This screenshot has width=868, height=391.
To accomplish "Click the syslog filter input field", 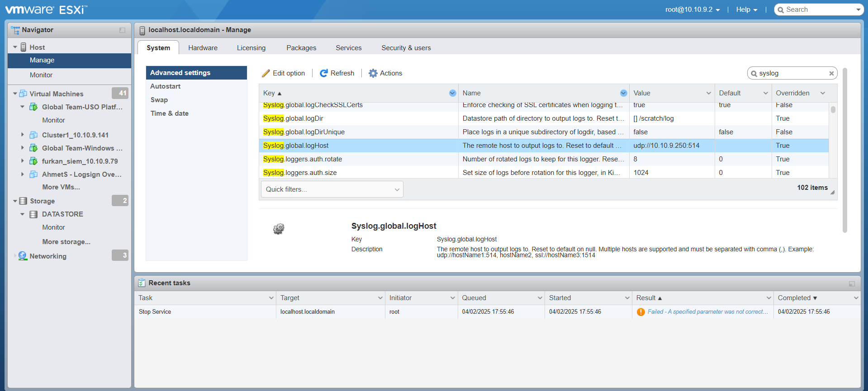I will click(792, 73).
